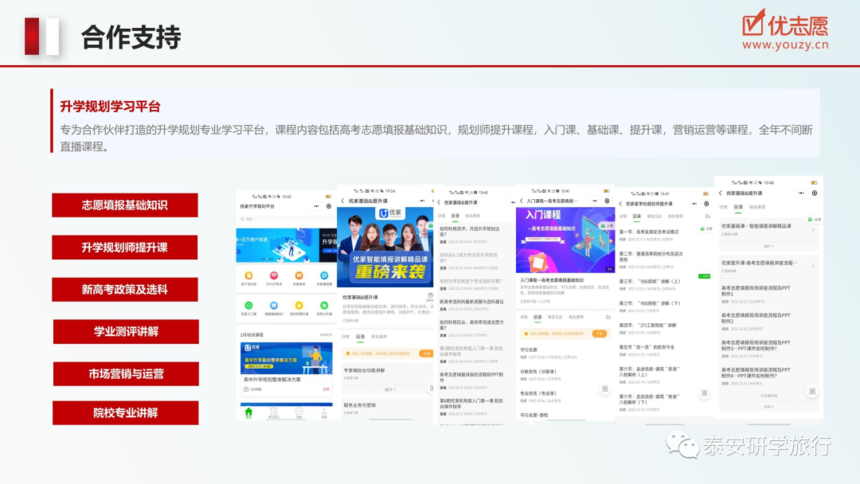Tap floating grid icon on rightmost phone screen
Image resolution: width=860 pixels, height=484 pixels.
coord(812,391)
